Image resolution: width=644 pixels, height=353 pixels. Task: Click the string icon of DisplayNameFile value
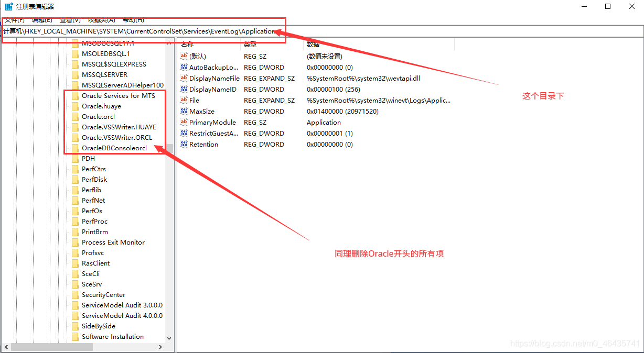[184, 78]
